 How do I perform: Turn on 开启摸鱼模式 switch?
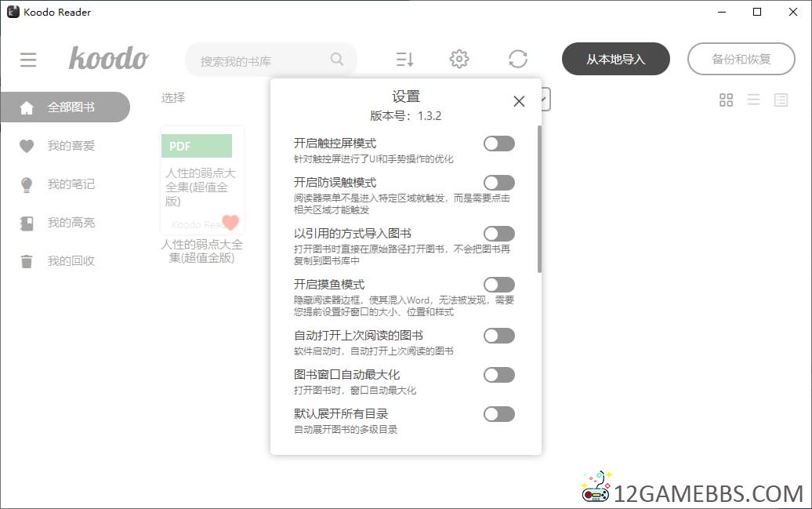pyautogui.click(x=498, y=285)
